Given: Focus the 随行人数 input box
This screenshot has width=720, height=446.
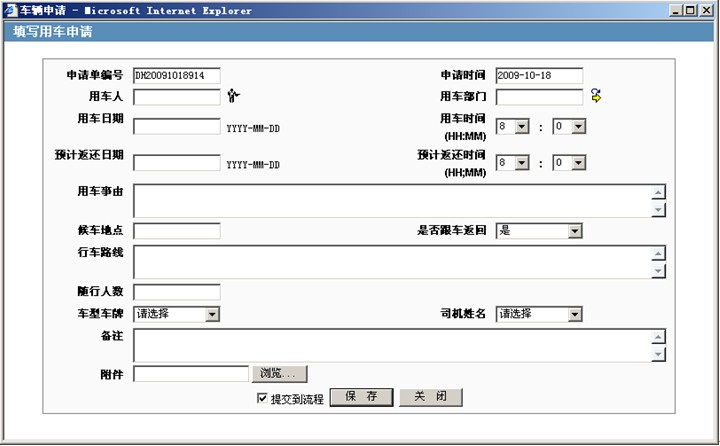Looking at the screenshot, I should click(x=176, y=292).
